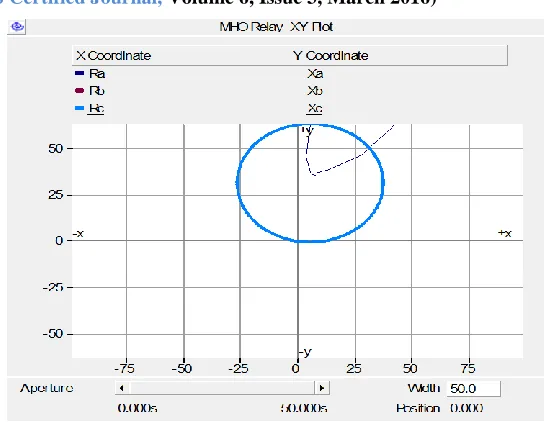Select the Xa Y-coordinate label
This screenshot has width=544, height=422.
coord(315,74)
